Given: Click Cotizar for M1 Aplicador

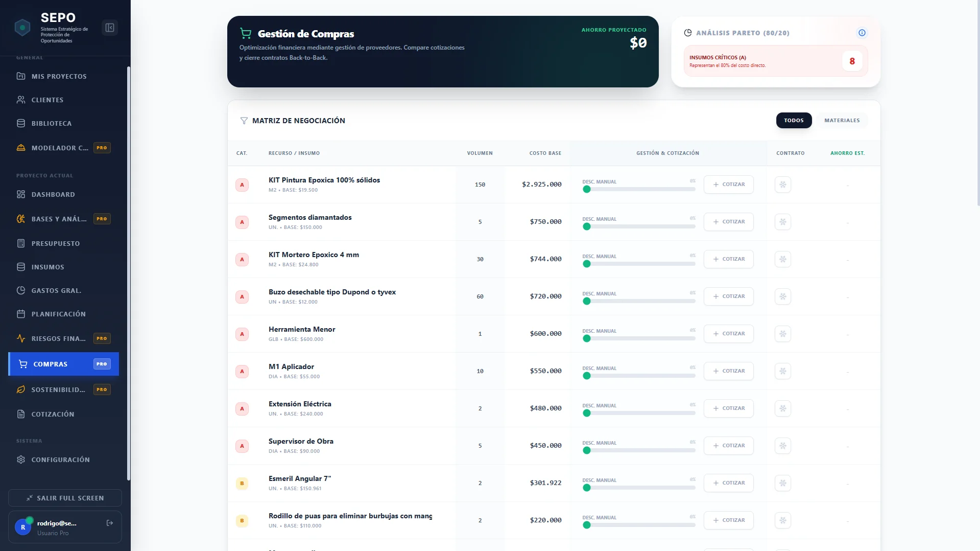Looking at the screenshot, I should (728, 371).
